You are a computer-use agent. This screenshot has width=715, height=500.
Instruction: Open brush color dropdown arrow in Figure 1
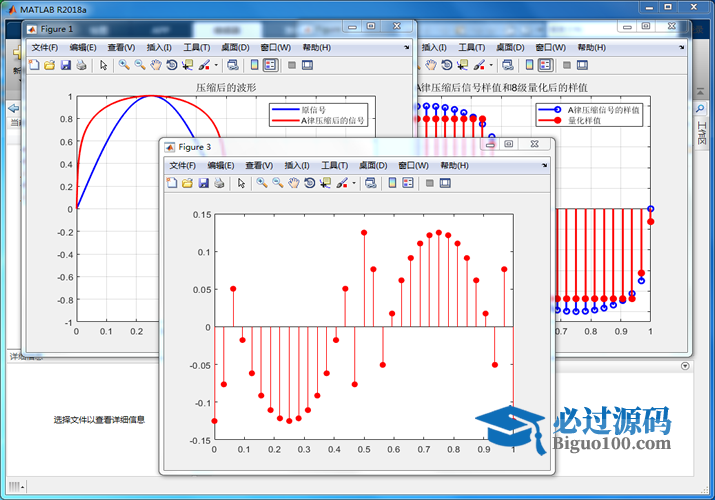(216, 65)
